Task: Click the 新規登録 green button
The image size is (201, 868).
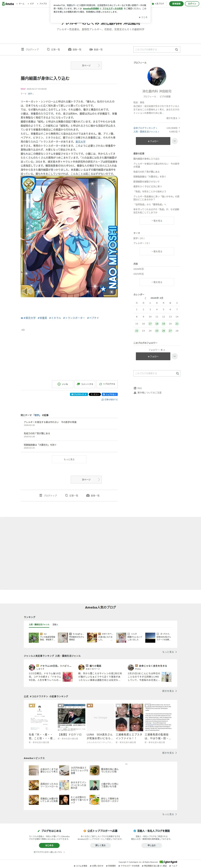Action: [x=176, y=4]
